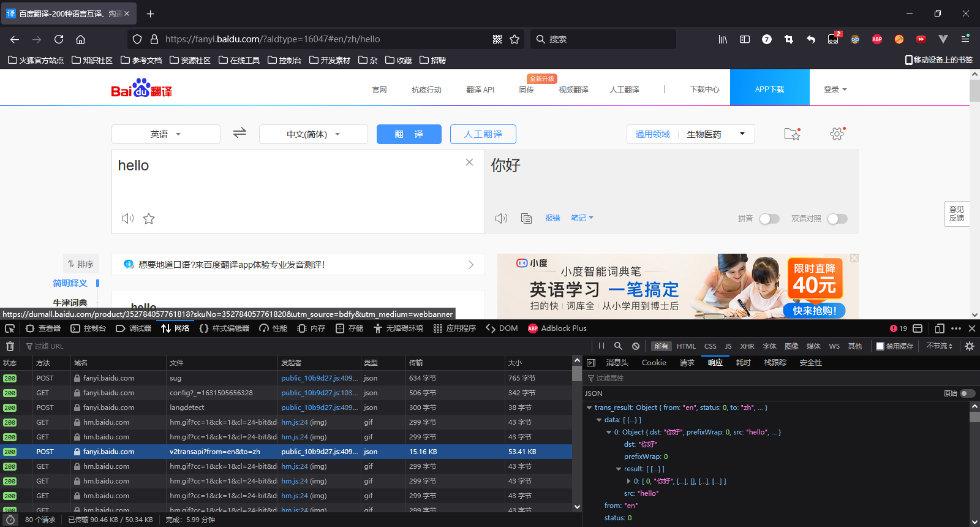Open the target language 中文(简体) dropdown
This screenshot has width=980, height=527.
click(x=314, y=134)
